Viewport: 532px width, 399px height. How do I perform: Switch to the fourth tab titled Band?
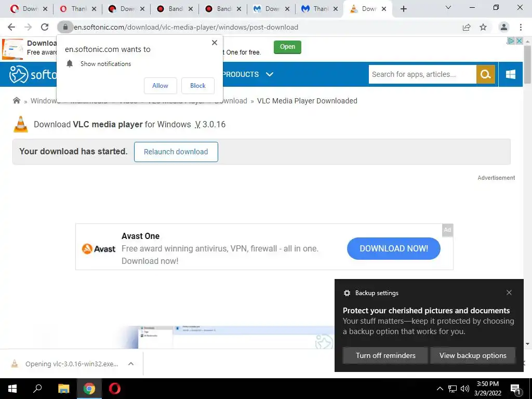coord(175,9)
